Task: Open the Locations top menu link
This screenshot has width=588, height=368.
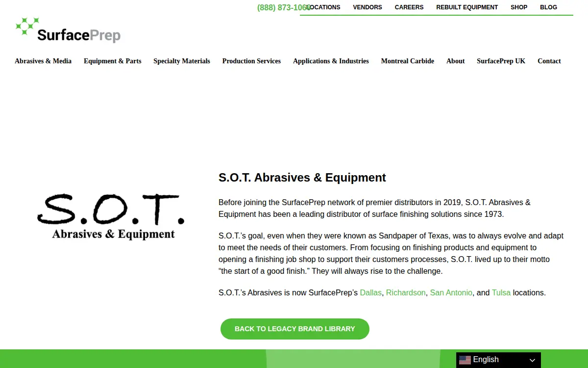Action: 323,7
